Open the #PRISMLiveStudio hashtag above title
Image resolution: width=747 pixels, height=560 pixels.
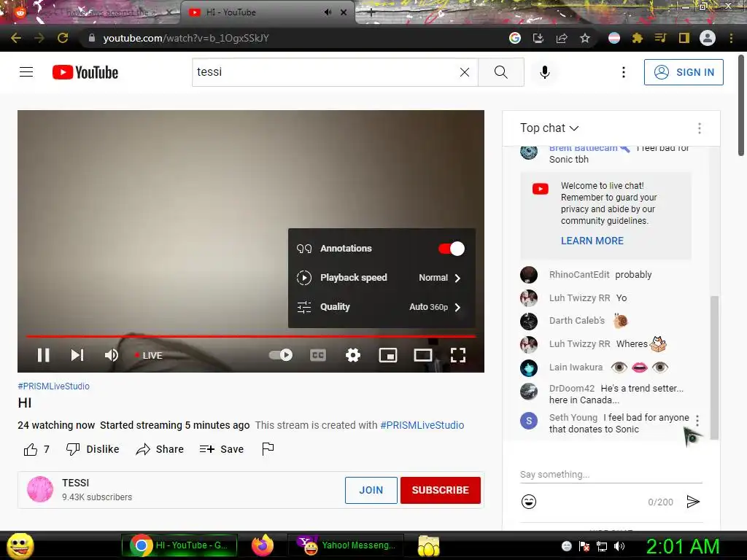tap(54, 386)
